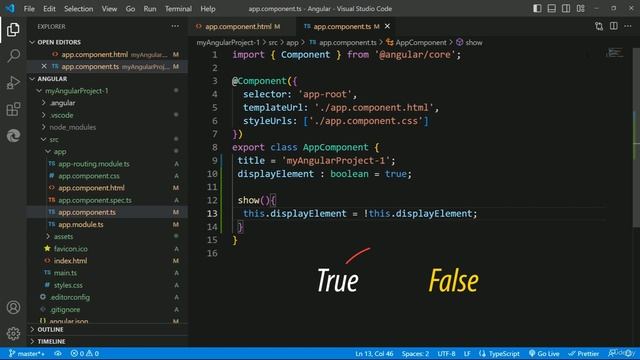The width and height of the screenshot is (640, 360).
Task: Close app.component.ts in Open Editors
Action: (x=44, y=66)
